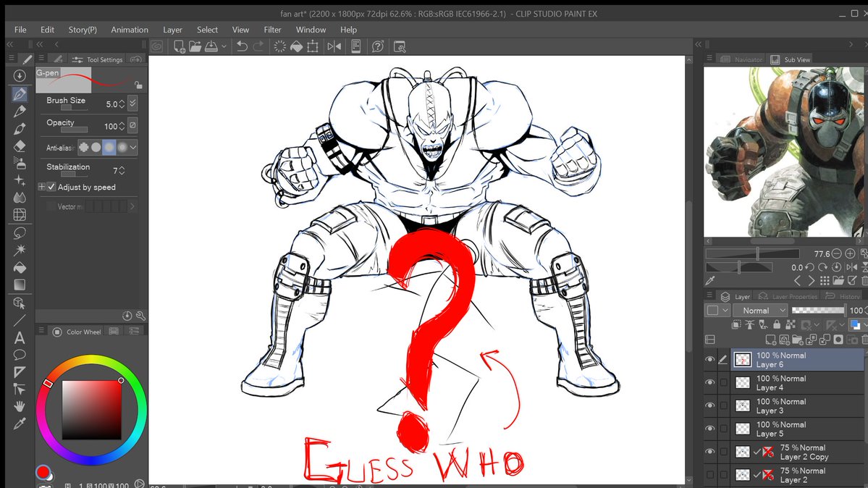The height and width of the screenshot is (488, 868).
Task: Select the Gradient tool
Action: coord(20,285)
